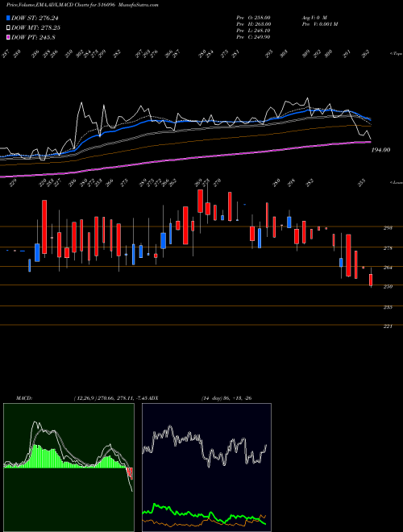The height and width of the screenshot is (532, 403).
Task: Click the magenta DOW PT legend swatch
Action: (x=8, y=37)
